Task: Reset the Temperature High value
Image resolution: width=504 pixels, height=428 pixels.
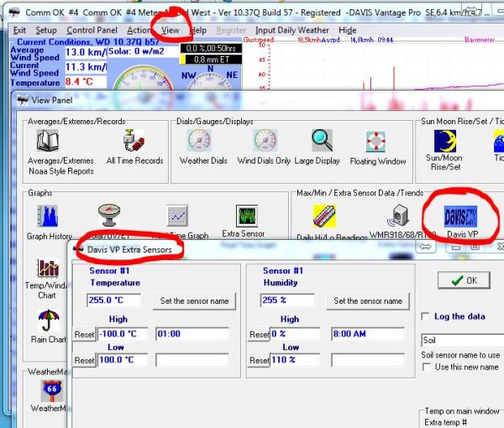Action: click(85, 334)
